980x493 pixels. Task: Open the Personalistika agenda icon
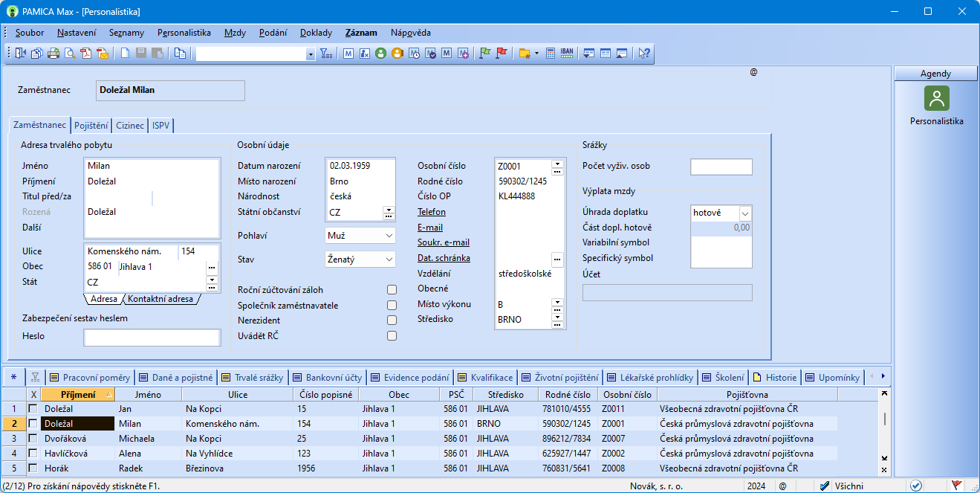pyautogui.click(x=936, y=99)
